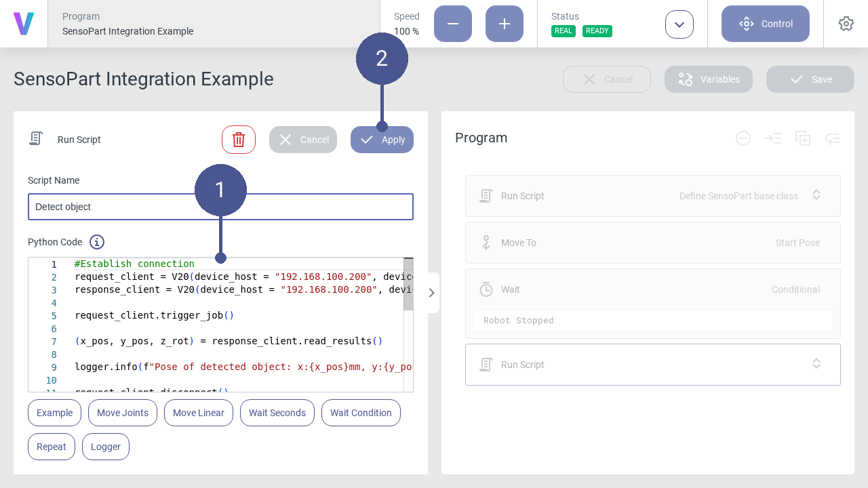Image resolution: width=868 pixels, height=488 pixels.
Task: Click the Script Name input field
Action: 220,207
